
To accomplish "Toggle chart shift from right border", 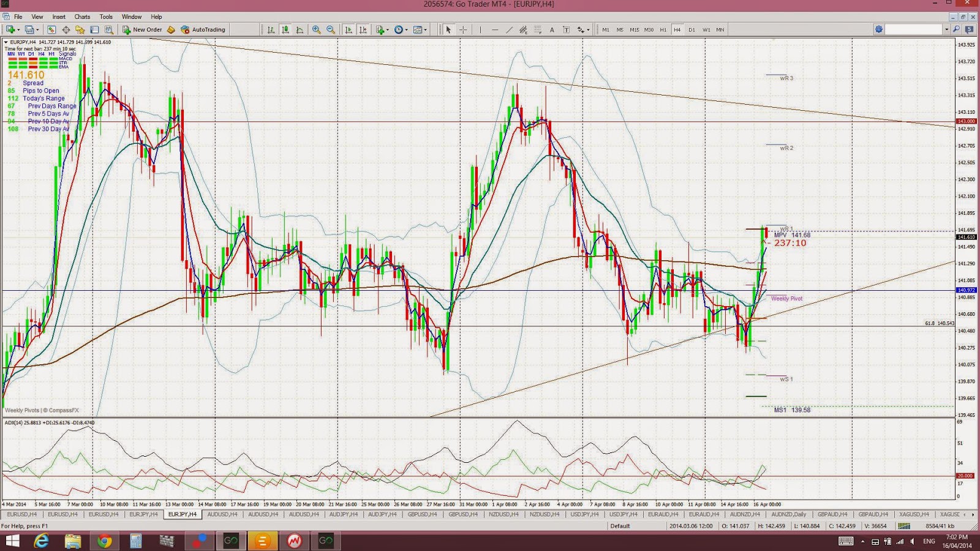I will coord(363,29).
